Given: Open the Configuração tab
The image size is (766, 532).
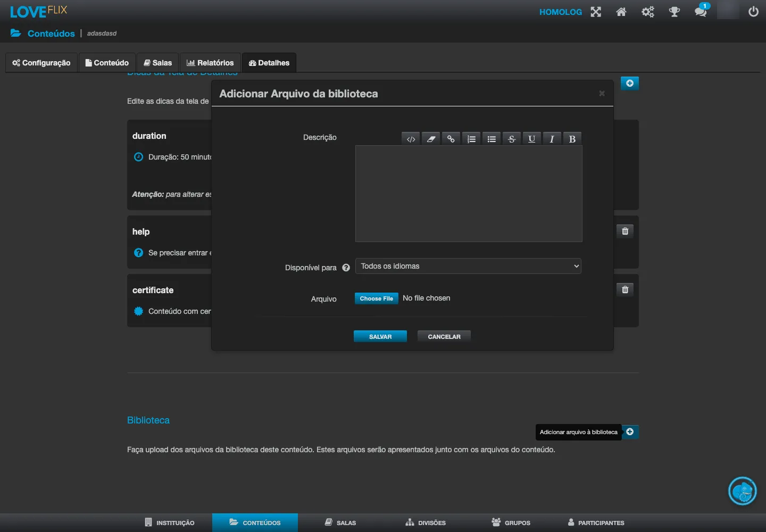Looking at the screenshot, I should point(41,62).
